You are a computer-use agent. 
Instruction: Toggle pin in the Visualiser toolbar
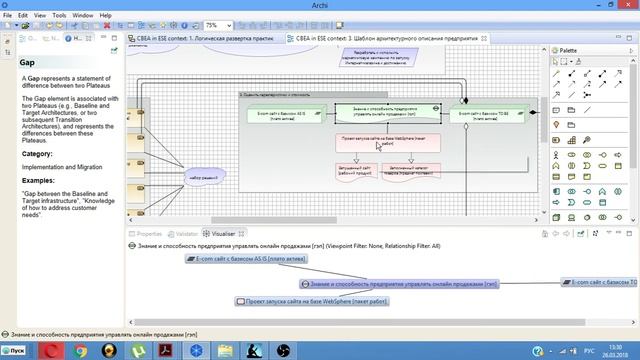click(x=580, y=233)
